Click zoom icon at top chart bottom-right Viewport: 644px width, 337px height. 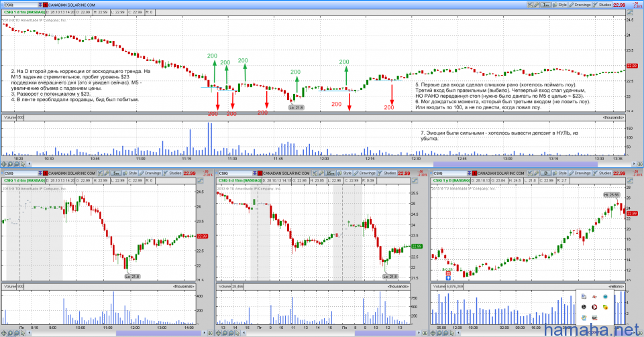pos(640,164)
